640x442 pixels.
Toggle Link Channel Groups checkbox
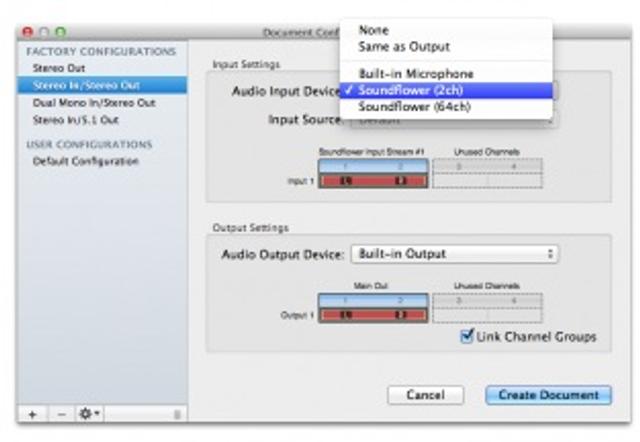[x=466, y=336]
